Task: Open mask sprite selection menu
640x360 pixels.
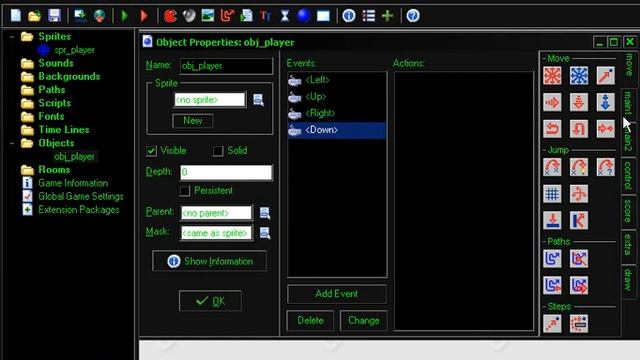Action: (265, 233)
